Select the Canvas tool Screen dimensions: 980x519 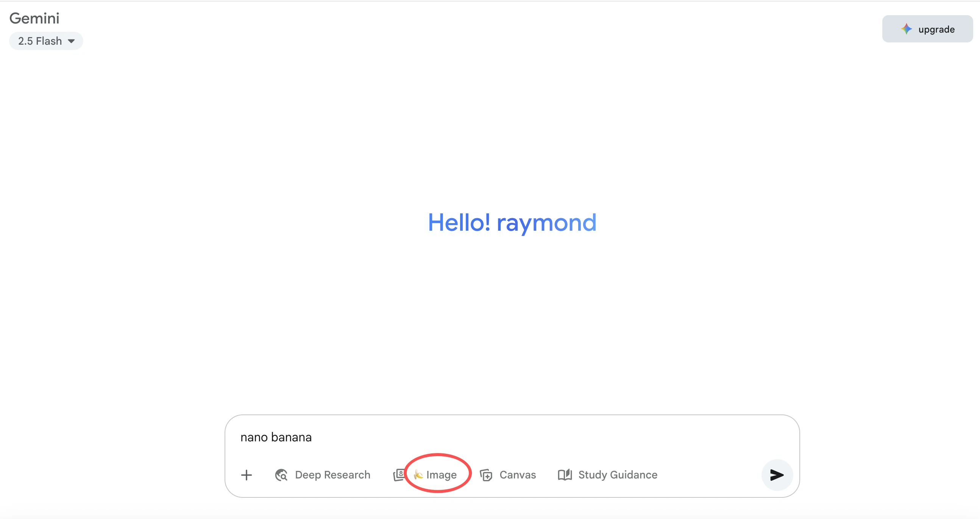click(x=508, y=475)
